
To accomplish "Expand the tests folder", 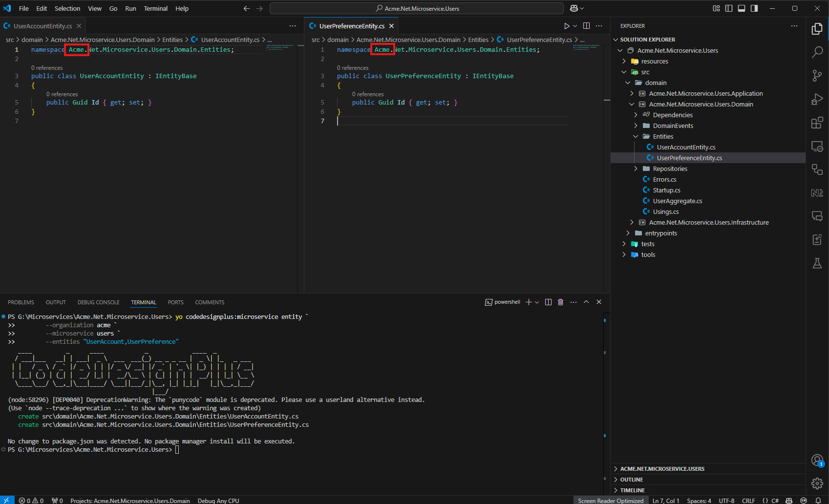I will pos(624,244).
